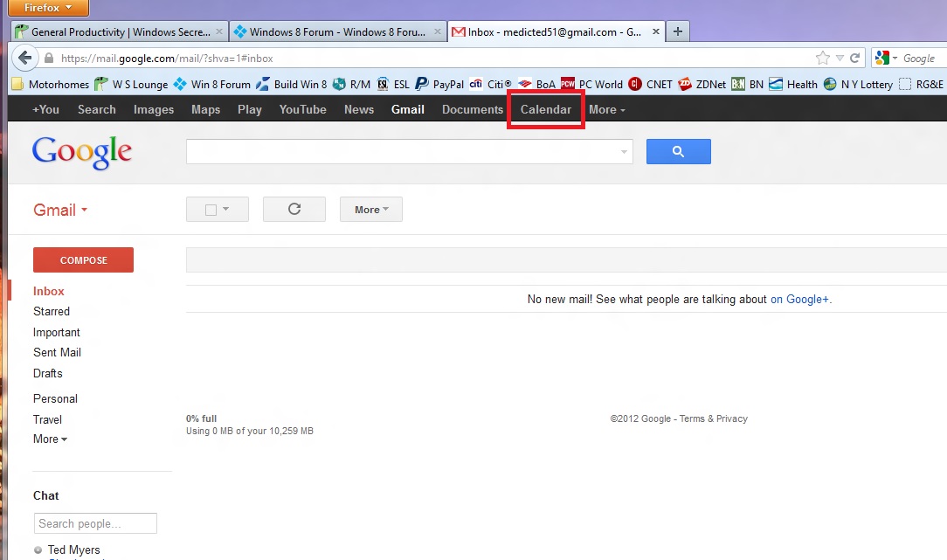The width and height of the screenshot is (947, 560).
Task: Close the Inbox Gmail tab
Action: (656, 31)
